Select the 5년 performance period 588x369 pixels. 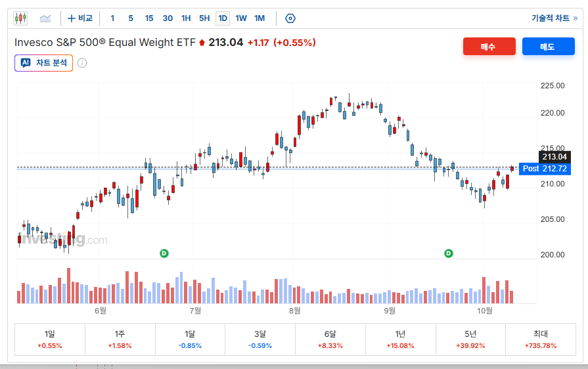[x=470, y=339]
